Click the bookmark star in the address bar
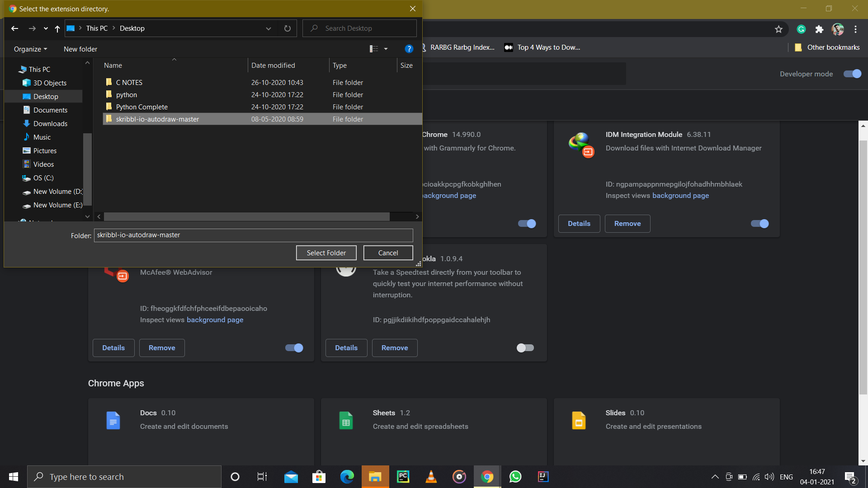This screenshot has height=488, width=868. click(x=779, y=29)
